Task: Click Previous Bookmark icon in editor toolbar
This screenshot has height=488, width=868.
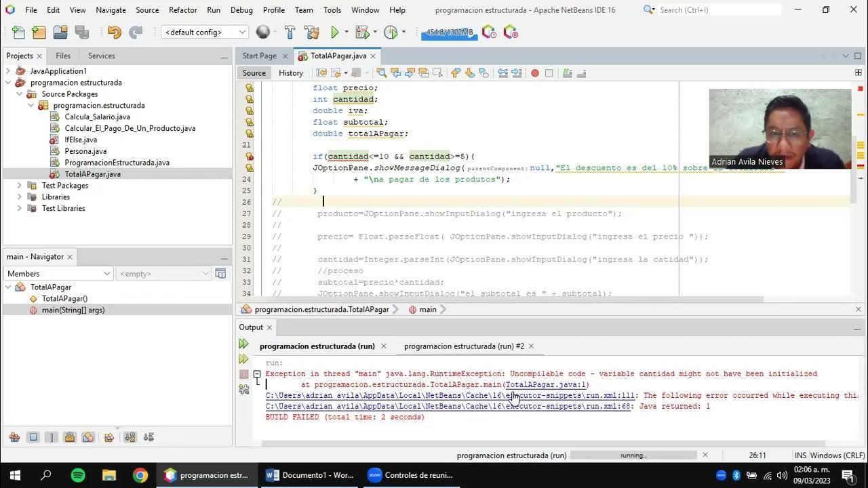Action: 455,73
